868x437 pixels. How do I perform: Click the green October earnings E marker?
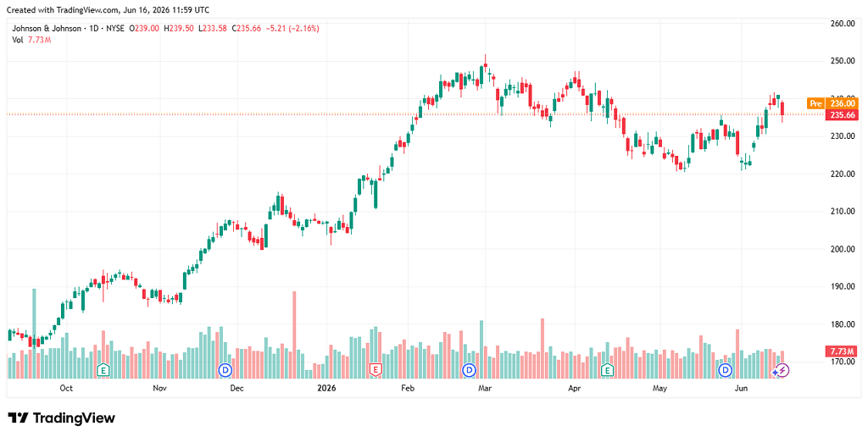pyautogui.click(x=103, y=369)
